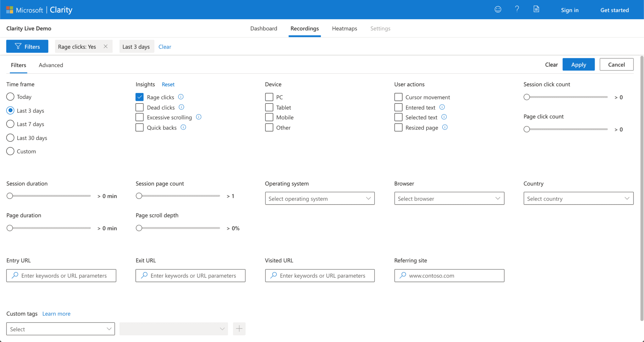Screen dimensions: 644x342
Task: Open the Select operating system dropdown
Action: (x=319, y=198)
